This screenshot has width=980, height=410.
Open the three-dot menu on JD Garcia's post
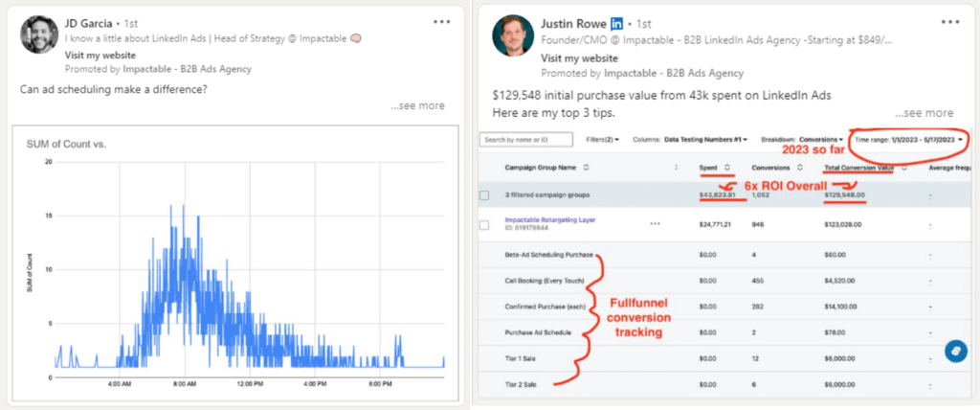click(441, 21)
